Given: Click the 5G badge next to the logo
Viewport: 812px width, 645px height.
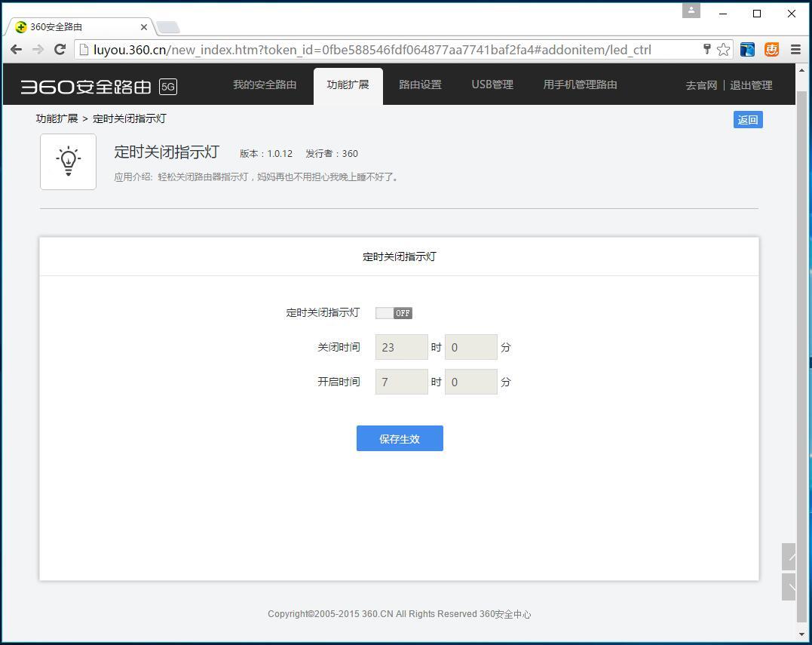Looking at the screenshot, I should pos(167,87).
